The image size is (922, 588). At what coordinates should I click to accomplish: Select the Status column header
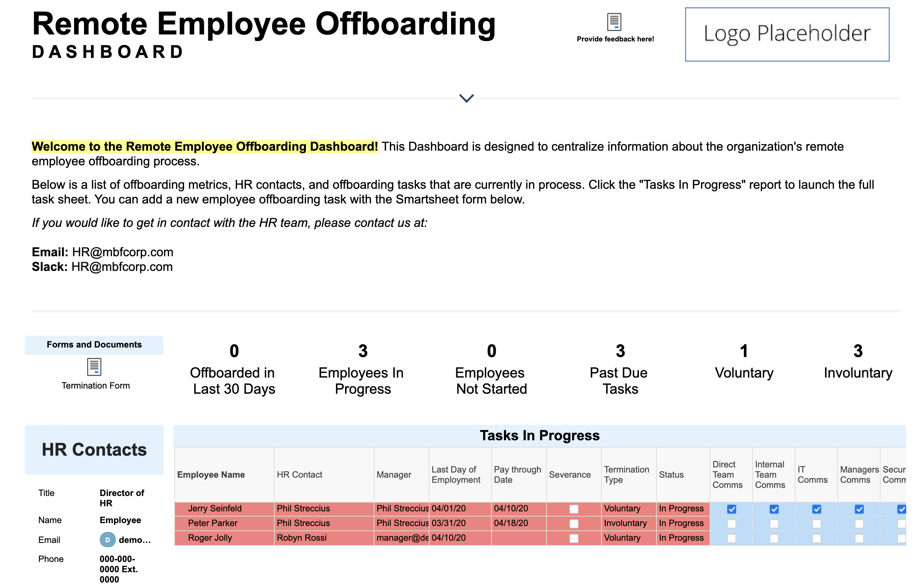(671, 475)
